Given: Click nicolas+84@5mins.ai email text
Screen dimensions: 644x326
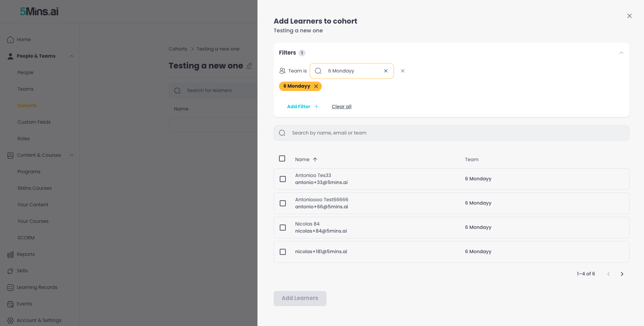Looking at the screenshot, I should 321,231.
